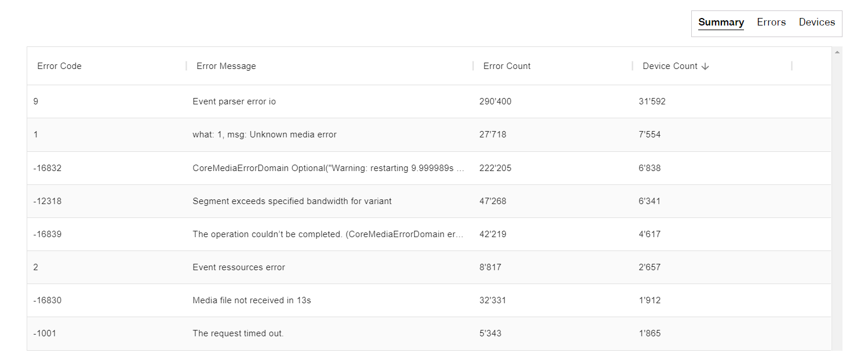Screen dimensions: 868x356
Task: Click the scrollbar up arrow
Action: point(836,52)
